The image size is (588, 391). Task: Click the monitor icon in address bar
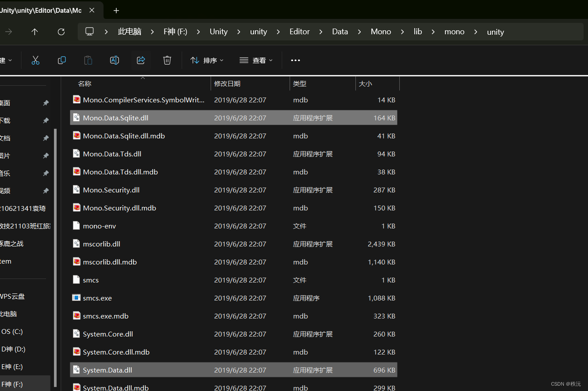(90, 32)
